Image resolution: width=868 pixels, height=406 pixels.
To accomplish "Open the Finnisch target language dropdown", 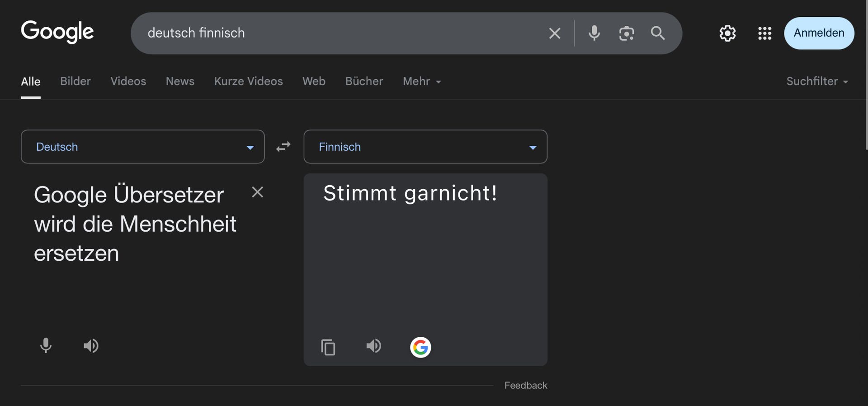I will coord(425,147).
